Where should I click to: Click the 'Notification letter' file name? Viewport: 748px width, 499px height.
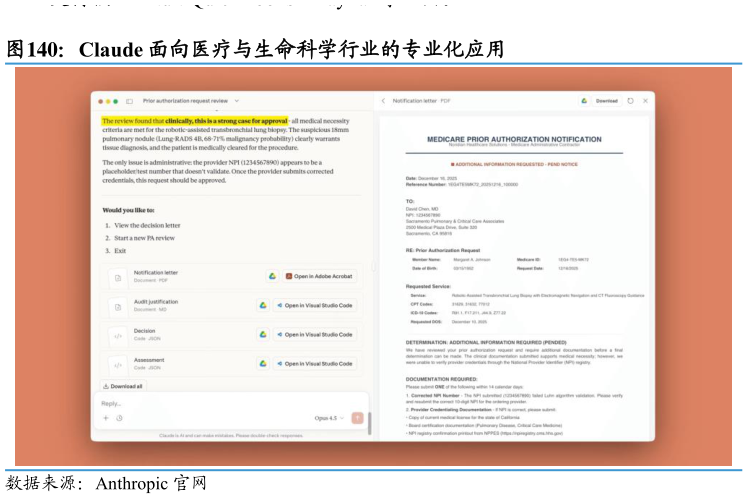click(x=156, y=272)
